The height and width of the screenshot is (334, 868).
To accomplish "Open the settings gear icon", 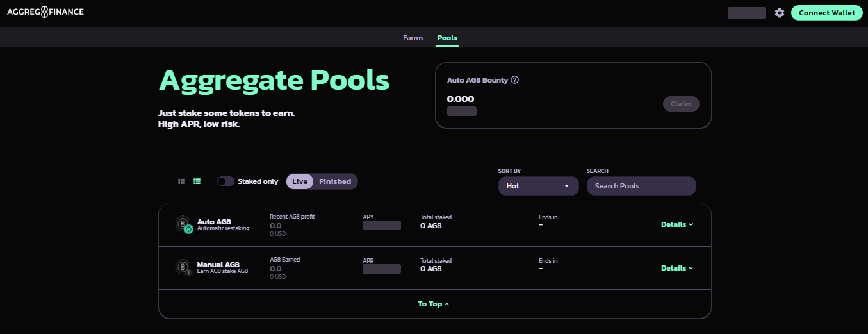I will 780,13.
